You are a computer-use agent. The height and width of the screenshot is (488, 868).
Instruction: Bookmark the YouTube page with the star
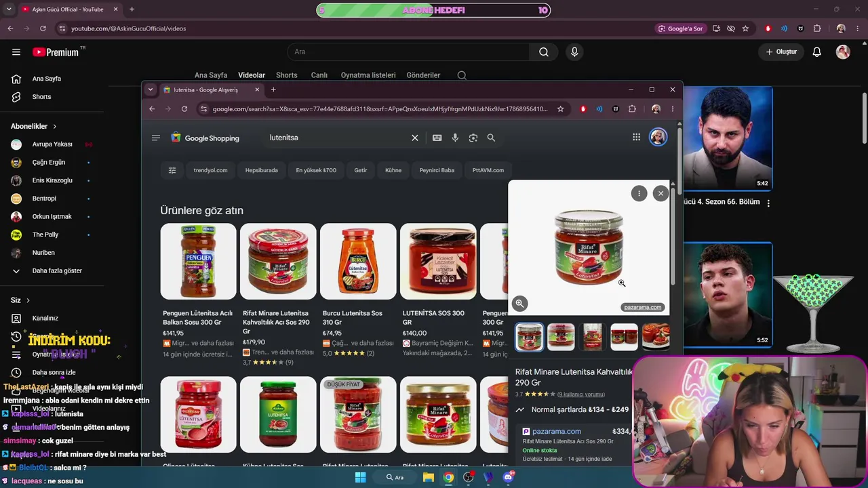745,28
